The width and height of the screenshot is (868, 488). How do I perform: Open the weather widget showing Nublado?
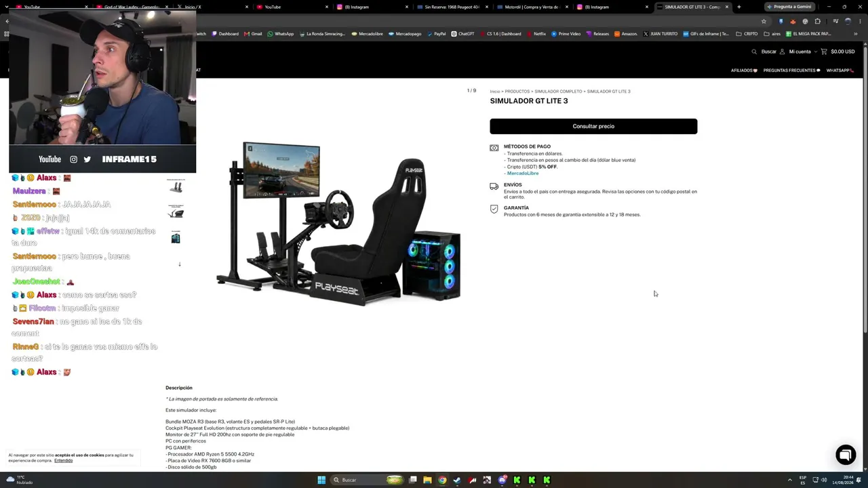click(x=20, y=480)
